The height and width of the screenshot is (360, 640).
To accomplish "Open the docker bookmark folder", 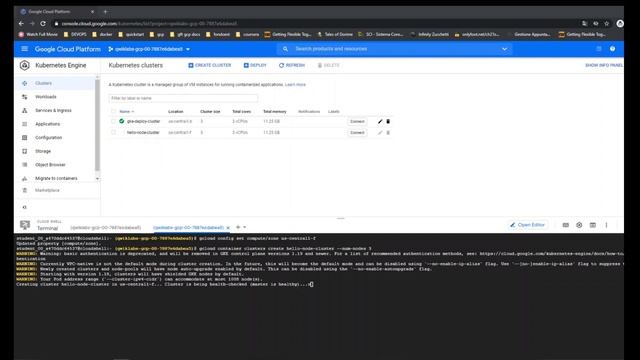I will 102,34.
